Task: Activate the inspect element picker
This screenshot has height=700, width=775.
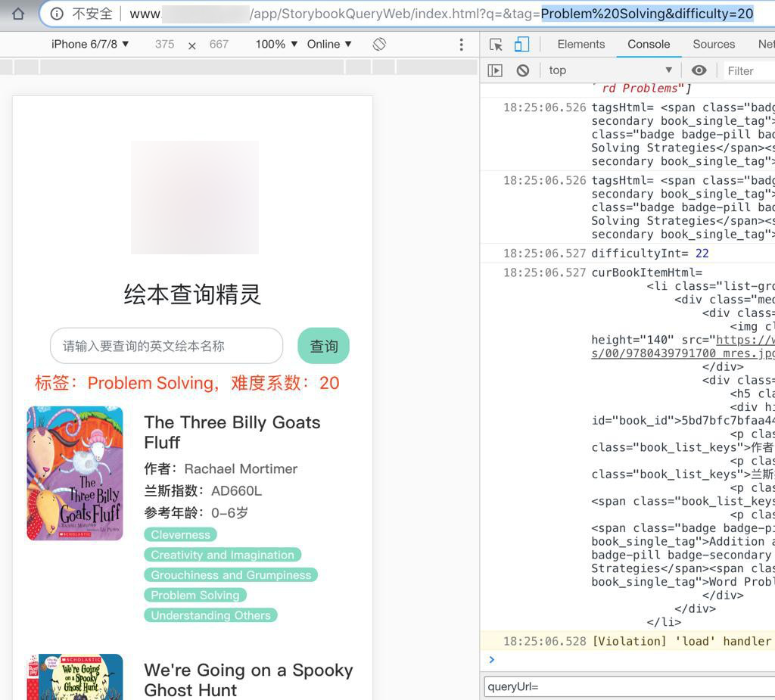Action: (496, 45)
